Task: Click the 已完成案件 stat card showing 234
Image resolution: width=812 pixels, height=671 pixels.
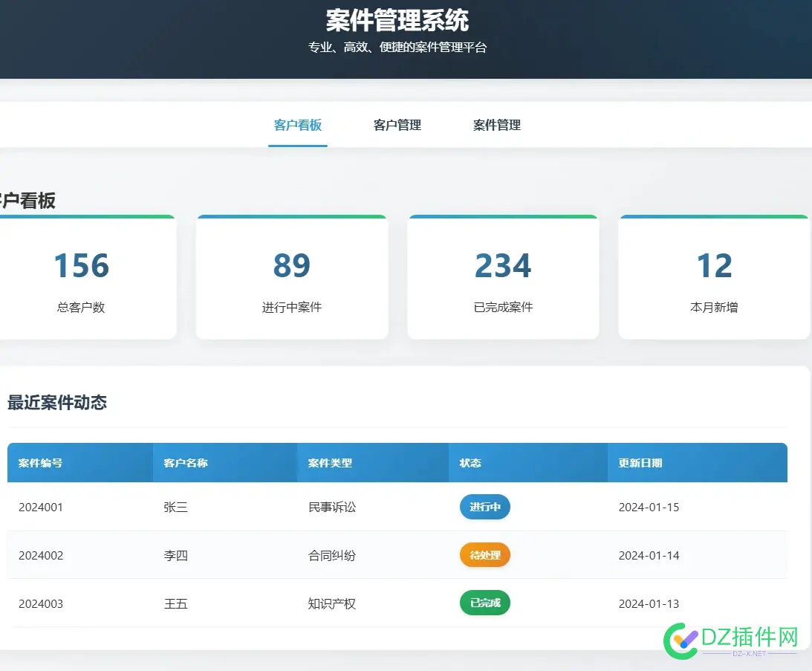Action: pos(503,278)
